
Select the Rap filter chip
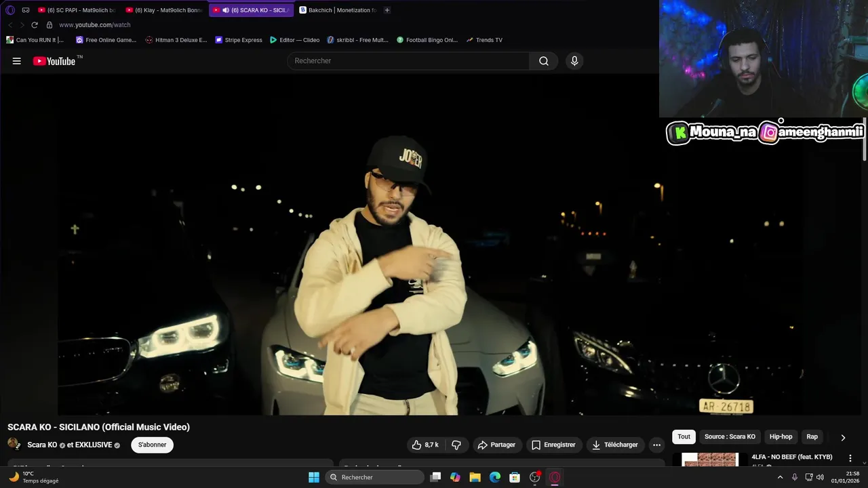(x=812, y=437)
